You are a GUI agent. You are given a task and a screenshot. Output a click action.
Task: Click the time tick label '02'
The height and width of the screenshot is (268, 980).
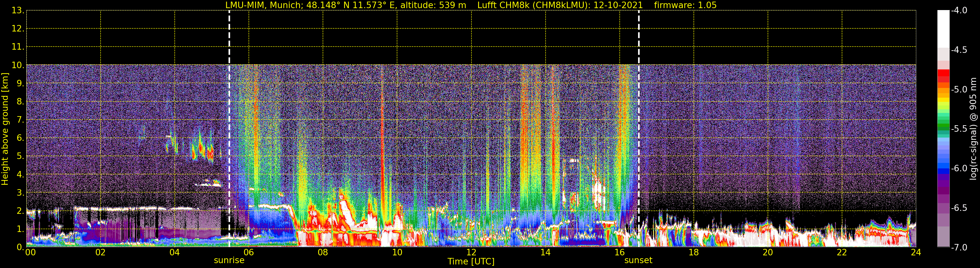tap(100, 252)
